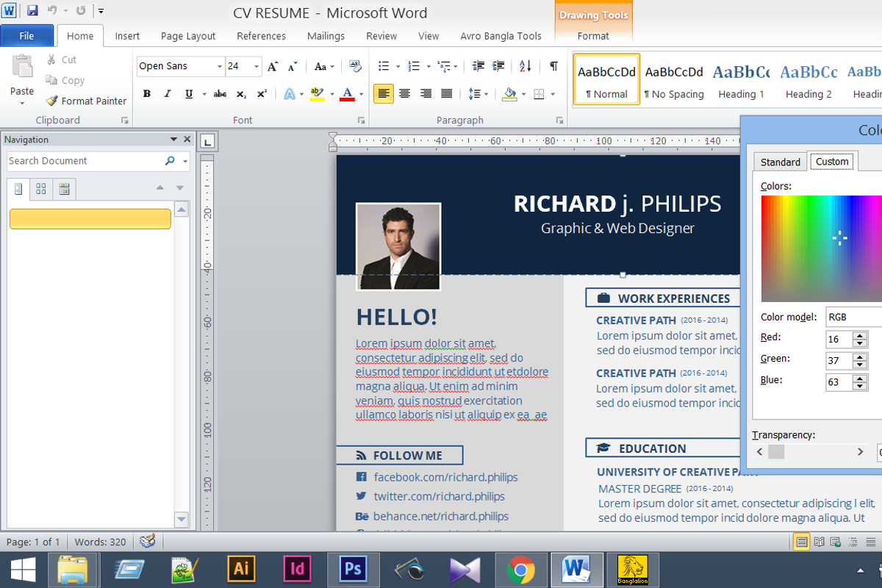Select Align Text Left
Viewport: 882px width, 588px height.
[384, 94]
